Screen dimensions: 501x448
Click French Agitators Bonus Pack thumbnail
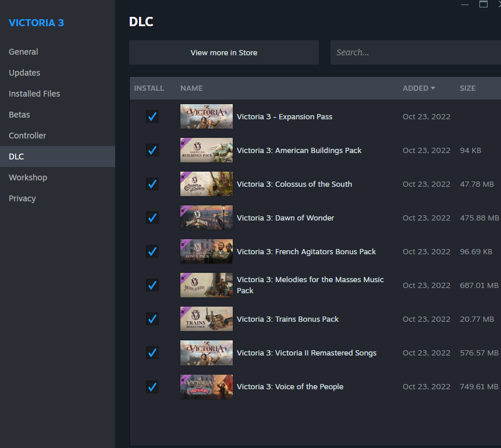point(207,251)
